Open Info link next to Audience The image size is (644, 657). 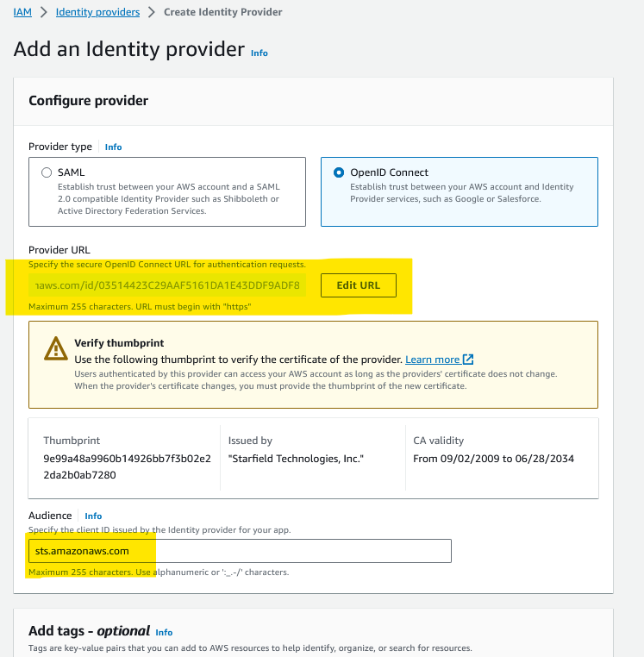(x=93, y=516)
